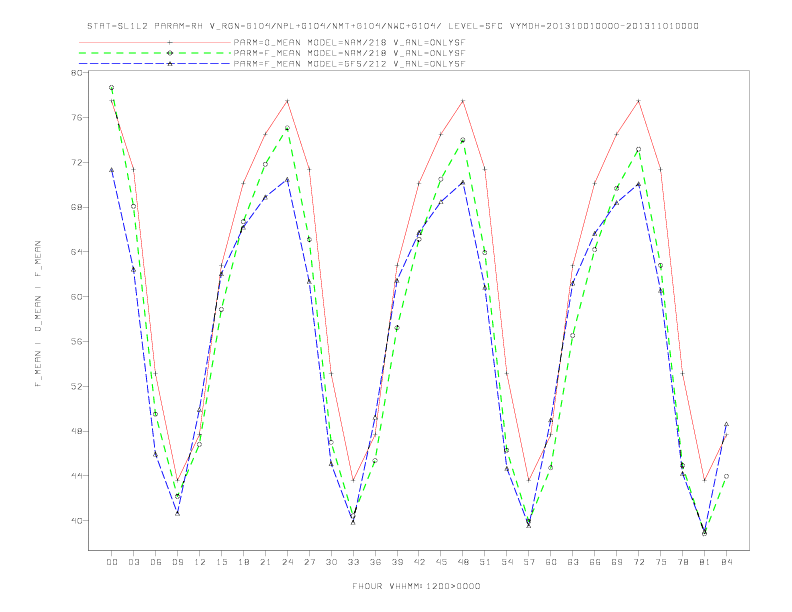Click y-axis tick label 48
Viewport: 792px width, 612px height.
pyautogui.click(x=77, y=431)
